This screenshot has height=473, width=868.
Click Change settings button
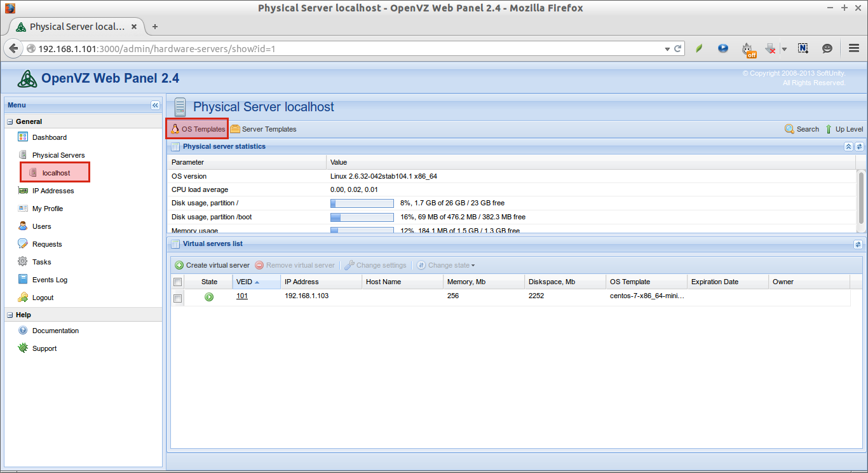coord(376,265)
